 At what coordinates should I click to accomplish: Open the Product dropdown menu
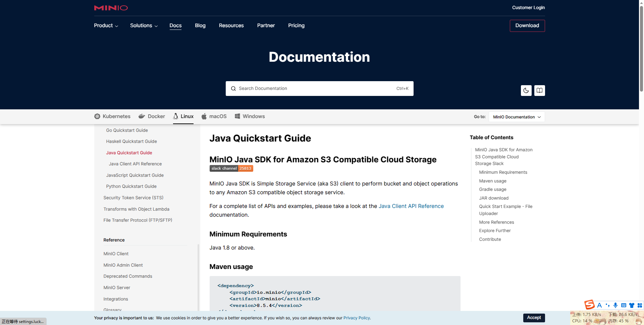(106, 25)
